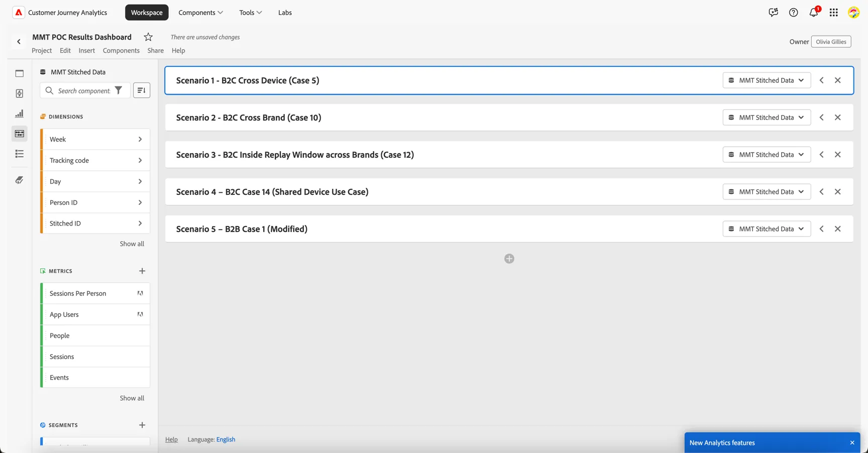Favorite the project with the star icon
Screen dimensions: 868x453
point(148,37)
